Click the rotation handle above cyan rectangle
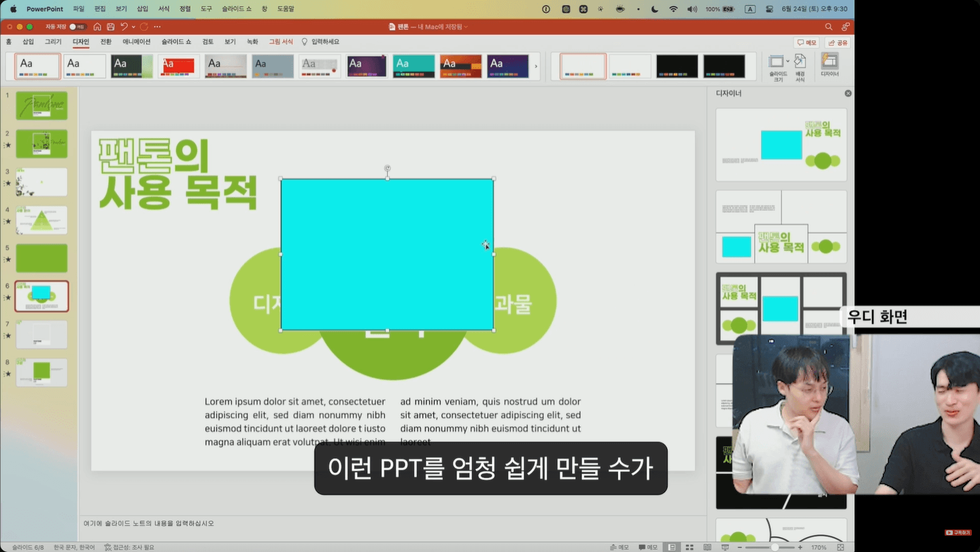The image size is (980, 552). pyautogui.click(x=387, y=168)
